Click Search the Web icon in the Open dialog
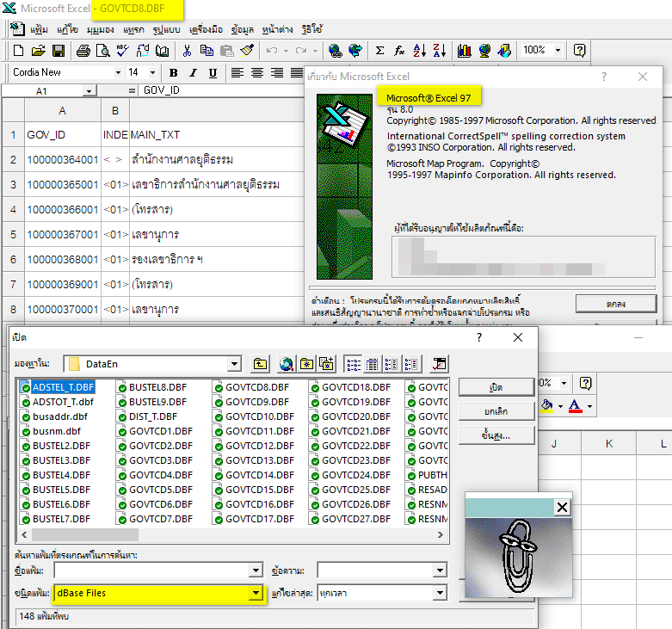672x629 pixels. [287, 364]
